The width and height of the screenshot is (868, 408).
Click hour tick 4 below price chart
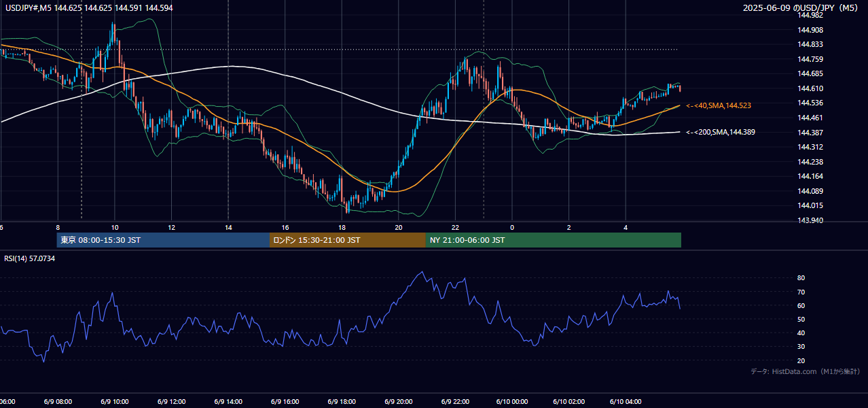pyautogui.click(x=626, y=227)
